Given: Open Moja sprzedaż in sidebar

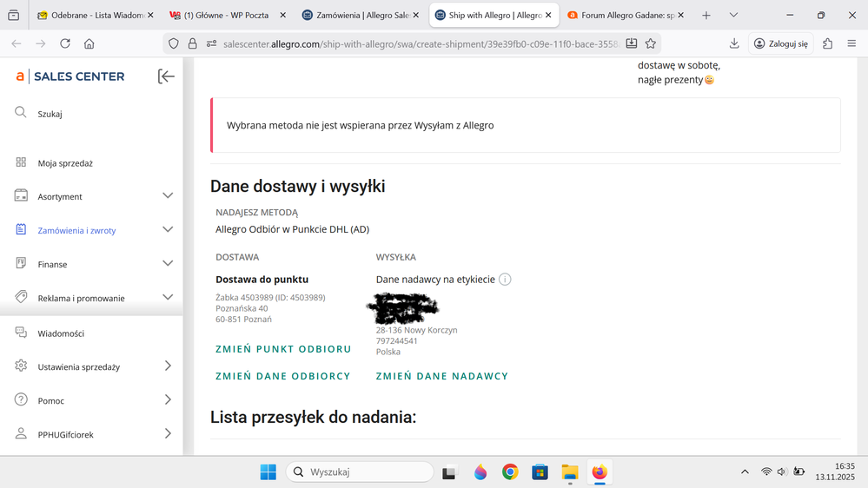Looking at the screenshot, I should 65,163.
